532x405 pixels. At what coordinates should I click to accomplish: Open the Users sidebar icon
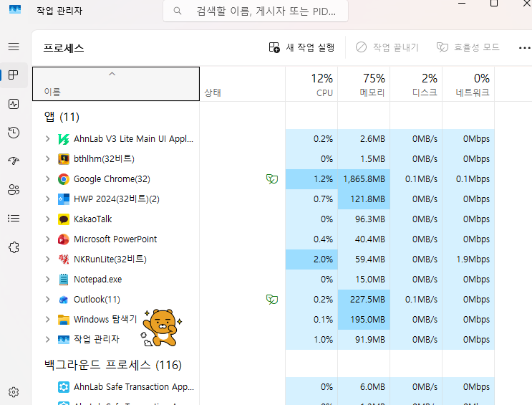point(14,189)
